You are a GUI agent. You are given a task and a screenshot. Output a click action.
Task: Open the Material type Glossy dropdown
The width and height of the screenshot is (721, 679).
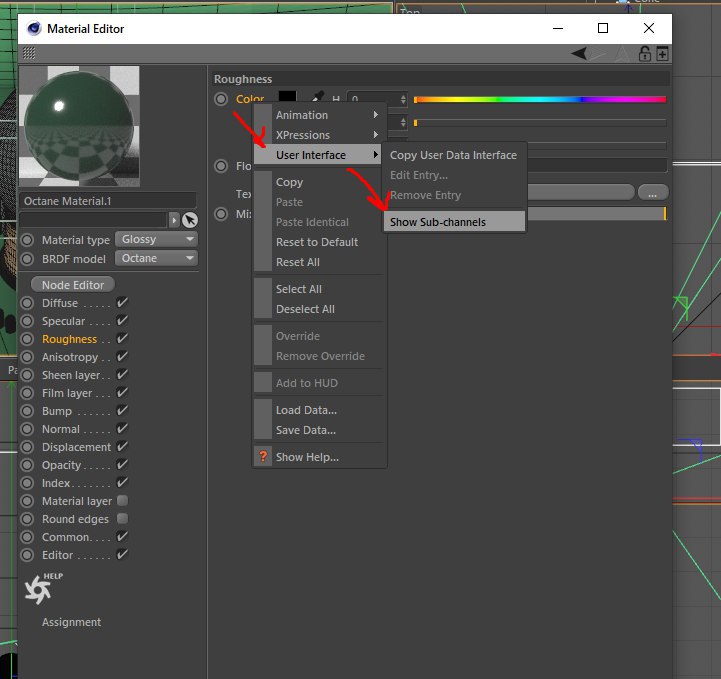coord(156,240)
